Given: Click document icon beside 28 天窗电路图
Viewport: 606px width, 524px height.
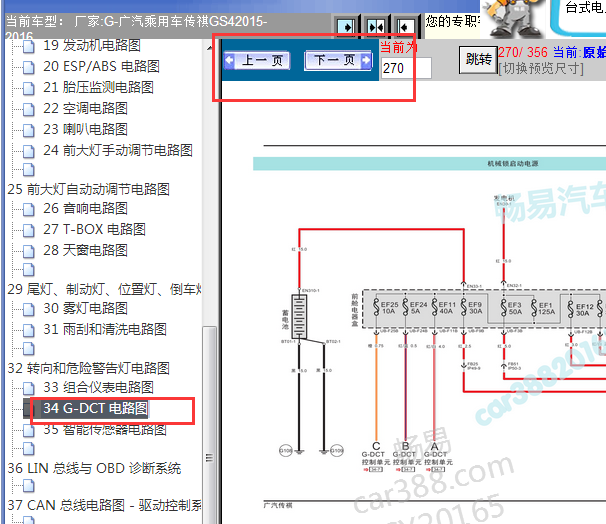Looking at the screenshot, I should (28, 251).
